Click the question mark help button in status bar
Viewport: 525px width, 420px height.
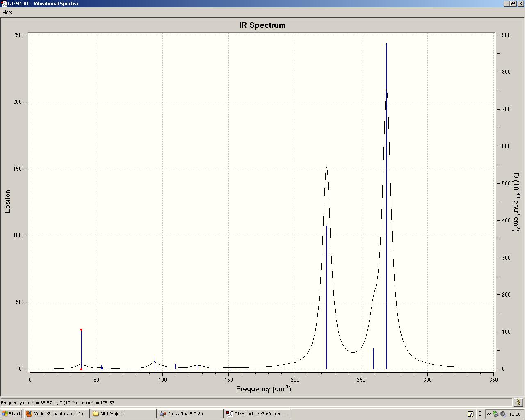click(518, 402)
